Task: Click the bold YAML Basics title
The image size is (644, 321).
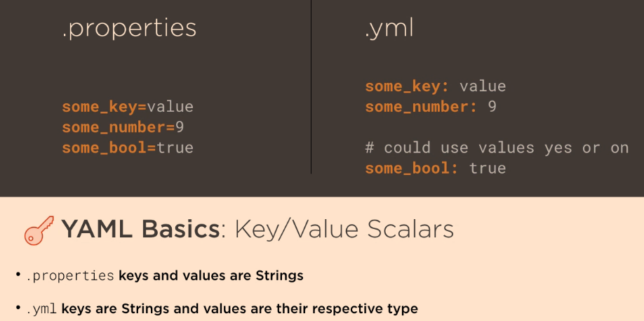Action: coord(141,230)
